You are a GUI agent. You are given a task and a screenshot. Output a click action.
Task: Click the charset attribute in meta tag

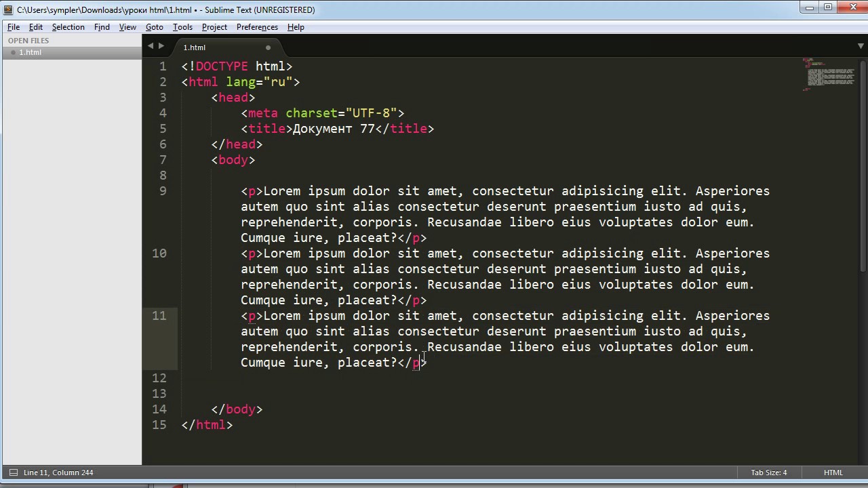pos(311,113)
